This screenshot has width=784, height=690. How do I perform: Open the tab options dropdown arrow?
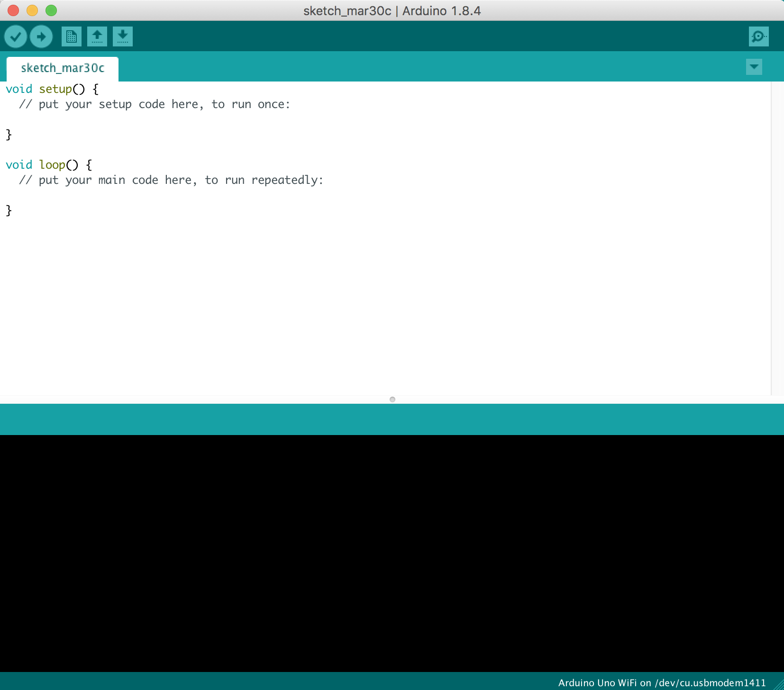754,67
